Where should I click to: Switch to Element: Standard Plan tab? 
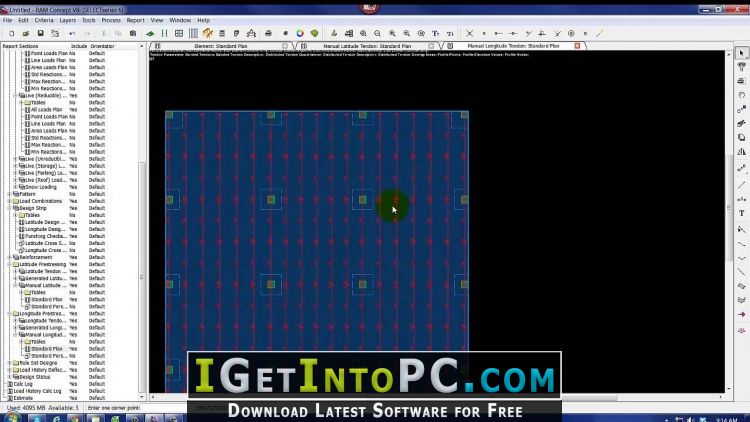221,46
